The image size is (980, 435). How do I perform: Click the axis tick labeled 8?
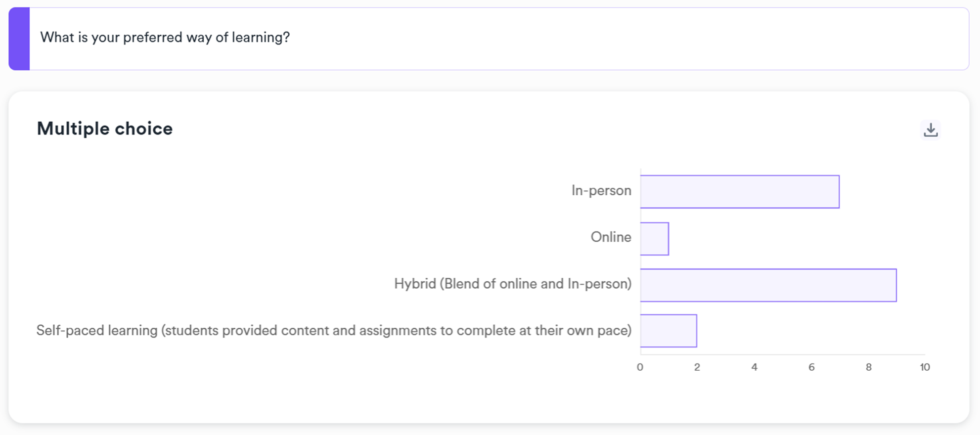click(868, 367)
